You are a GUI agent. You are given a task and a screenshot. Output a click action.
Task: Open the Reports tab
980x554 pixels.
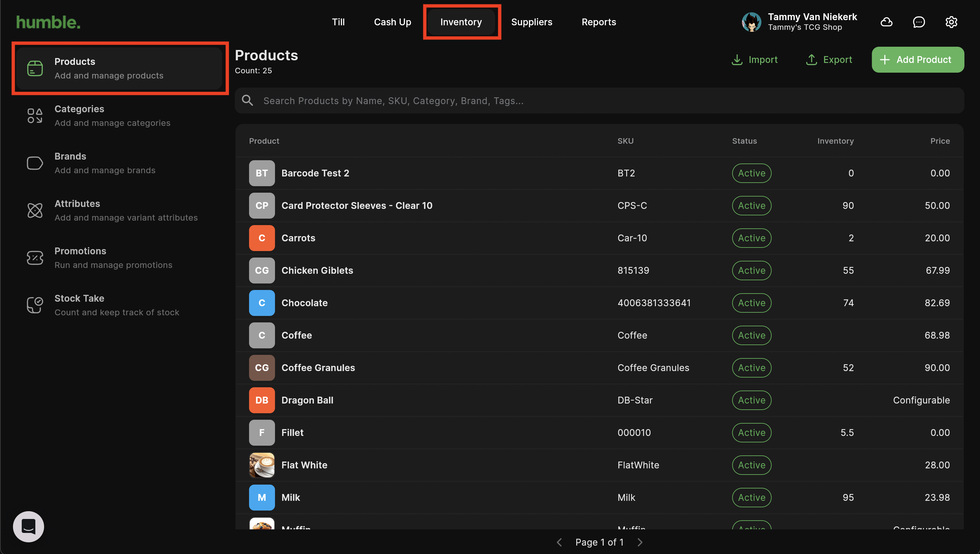tap(598, 22)
